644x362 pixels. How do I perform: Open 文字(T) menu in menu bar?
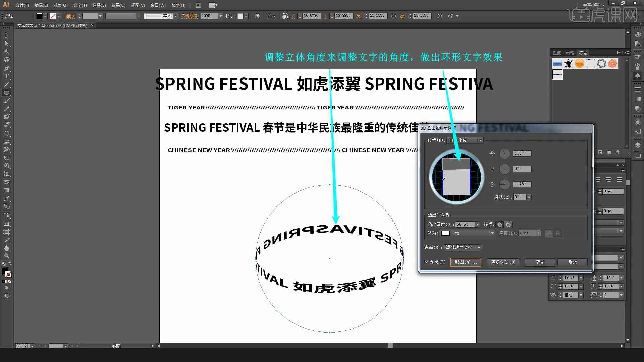[78, 5]
